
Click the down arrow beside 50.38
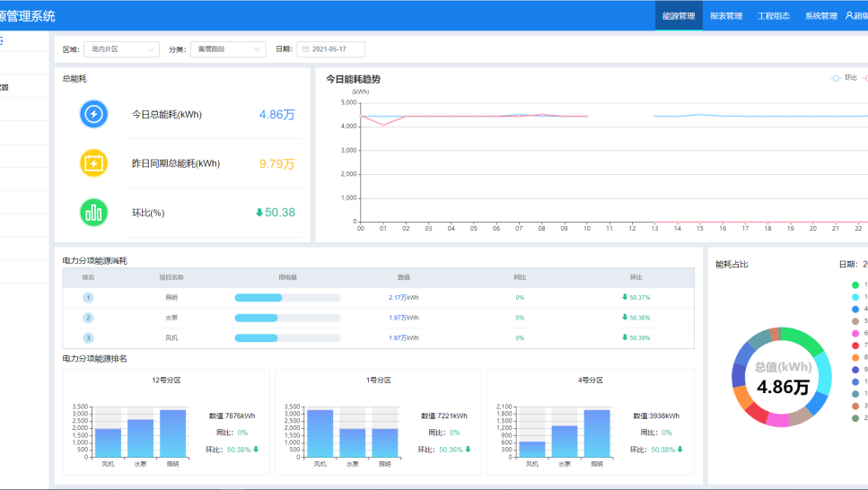click(x=259, y=213)
